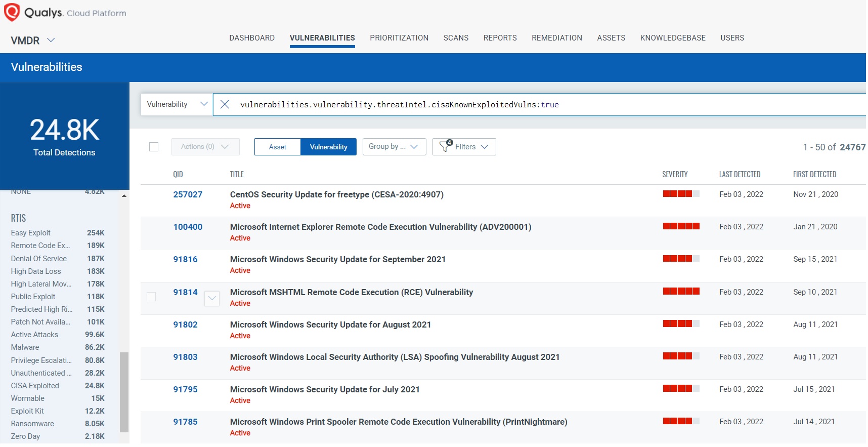Click the sidebar vertical scrollbar thumb
This screenshot has height=447, width=868.
(x=124, y=392)
